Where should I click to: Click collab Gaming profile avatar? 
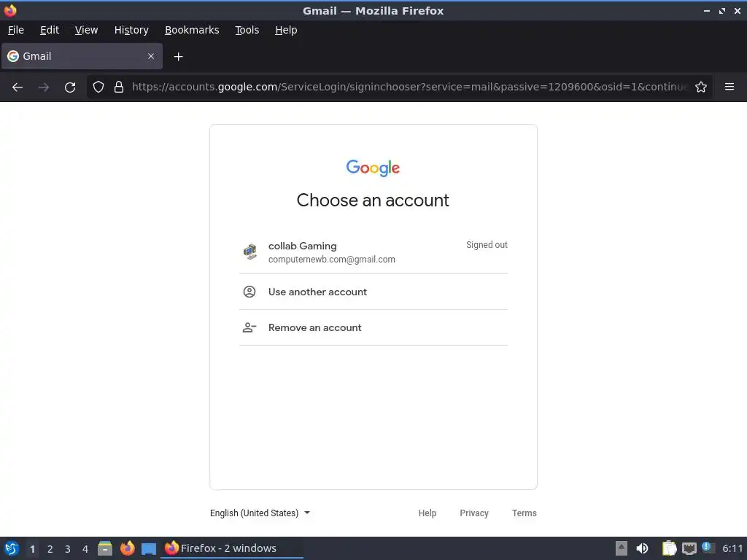click(250, 252)
